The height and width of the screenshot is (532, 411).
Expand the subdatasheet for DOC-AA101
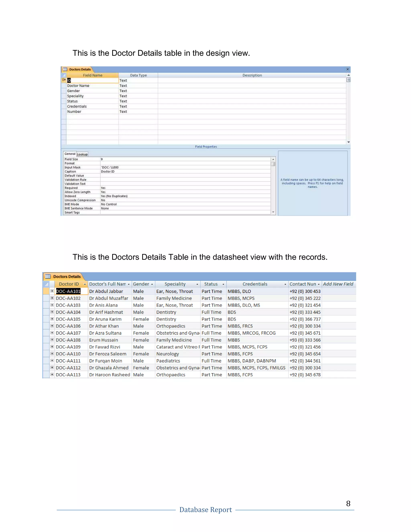click(52, 291)
